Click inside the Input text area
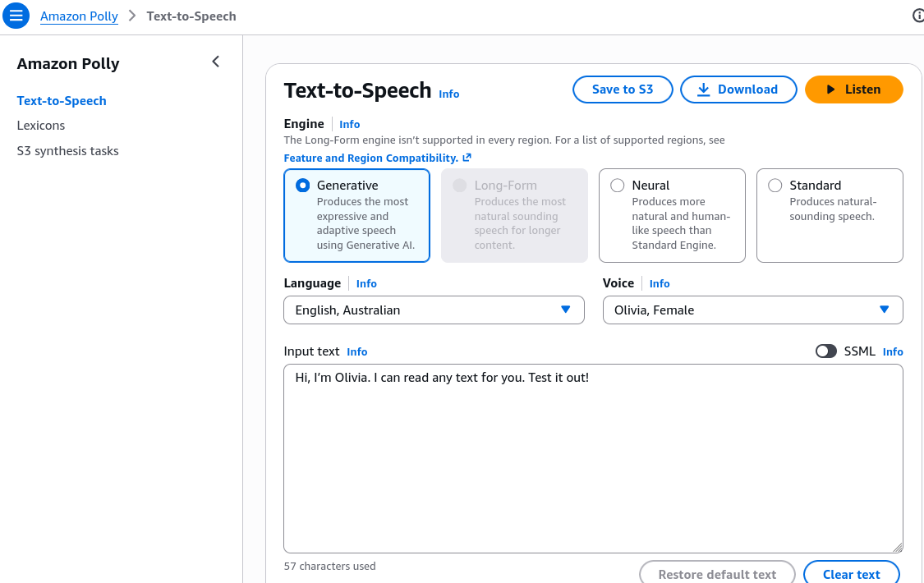Viewport: 924px width, 583px height. (593, 458)
